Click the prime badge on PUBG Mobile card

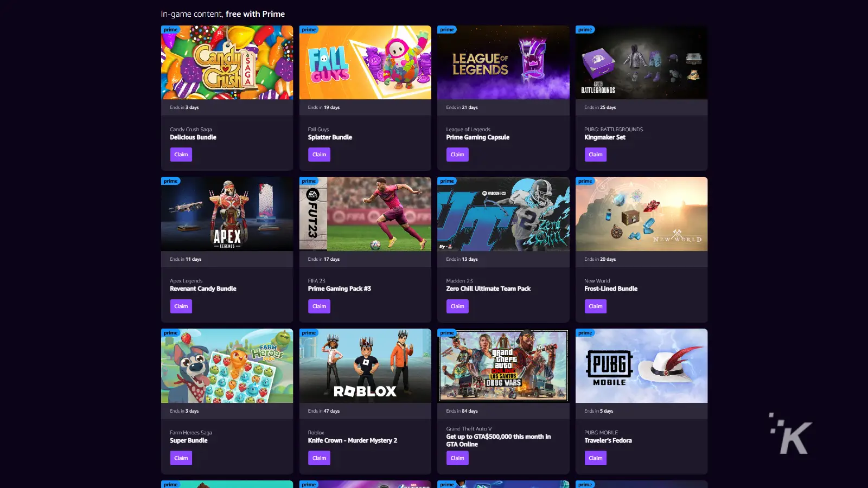(585, 333)
